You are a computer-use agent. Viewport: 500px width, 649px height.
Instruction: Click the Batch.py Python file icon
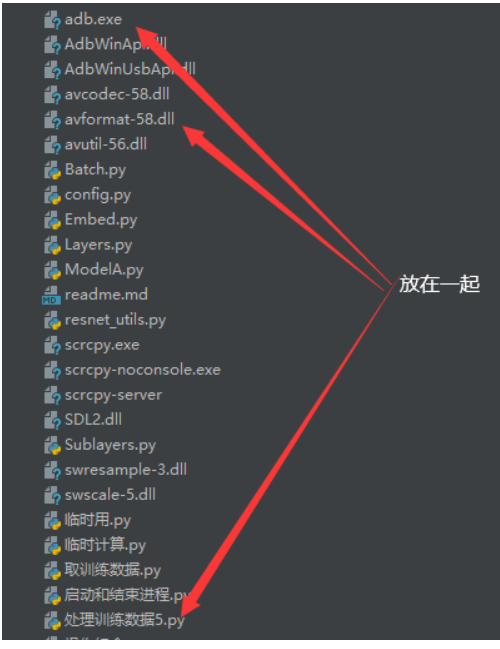point(52,170)
